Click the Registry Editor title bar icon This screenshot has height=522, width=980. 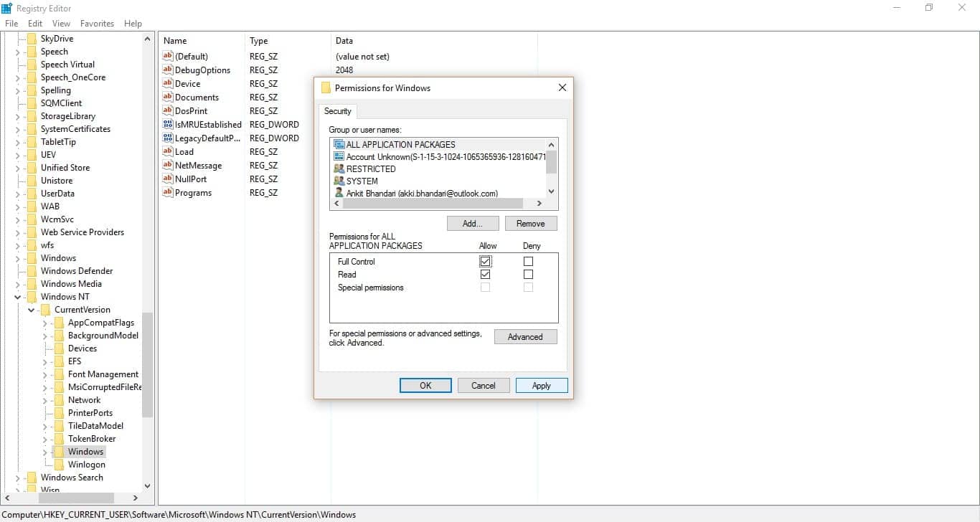7,8
